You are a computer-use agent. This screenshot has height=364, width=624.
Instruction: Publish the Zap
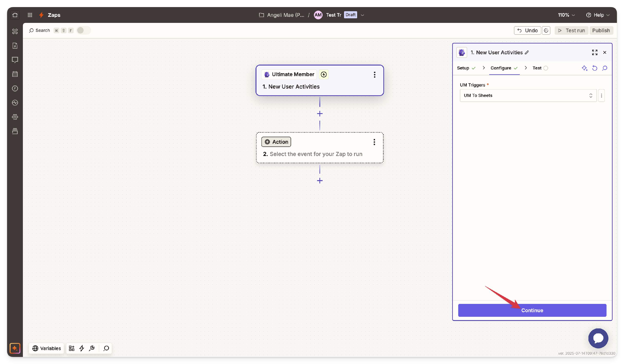click(x=601, y=30)
